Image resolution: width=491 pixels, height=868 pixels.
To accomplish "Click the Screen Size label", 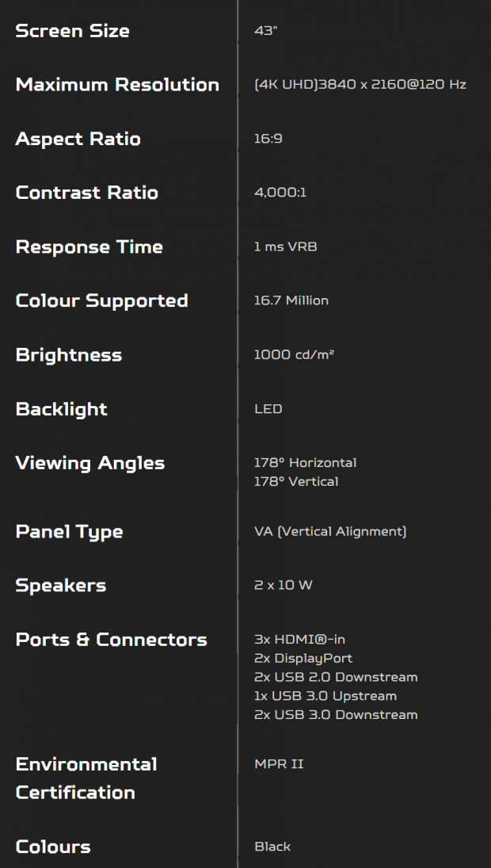I will point(72,30).
